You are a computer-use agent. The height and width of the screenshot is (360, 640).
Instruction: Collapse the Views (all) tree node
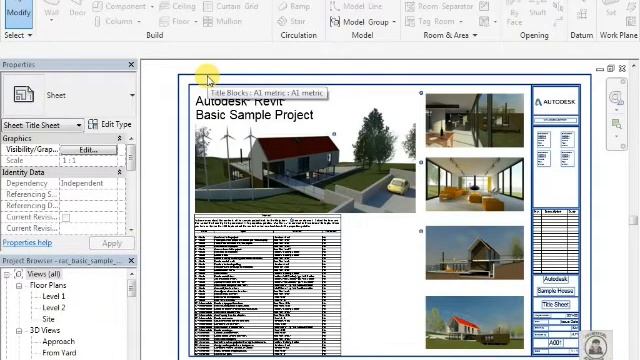pyautogui.click(x=7, y=275)
